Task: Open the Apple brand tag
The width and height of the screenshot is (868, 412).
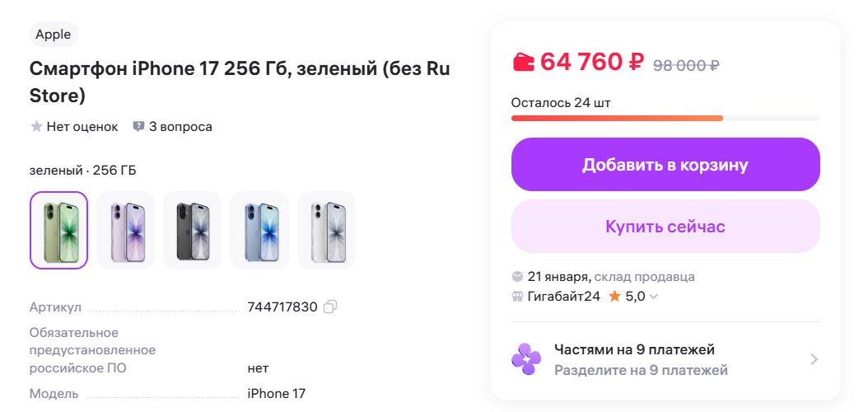Action: click(x=54, y=35)
